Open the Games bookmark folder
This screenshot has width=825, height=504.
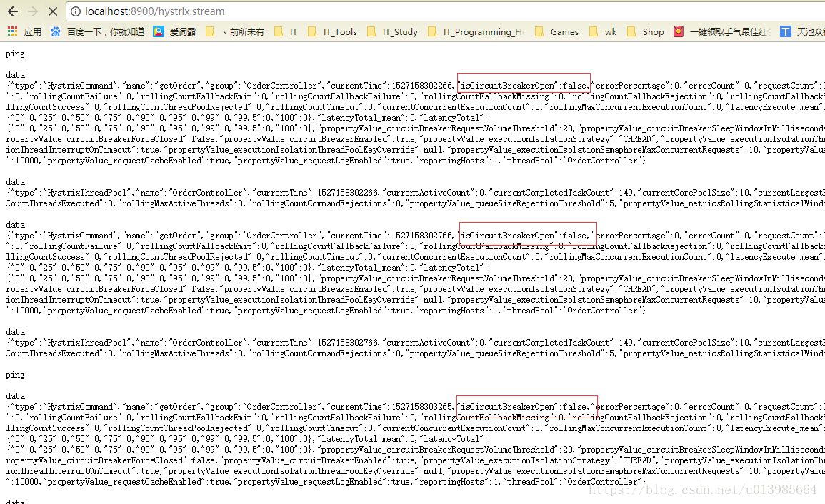pyautogui.click(x=556, y=31)
